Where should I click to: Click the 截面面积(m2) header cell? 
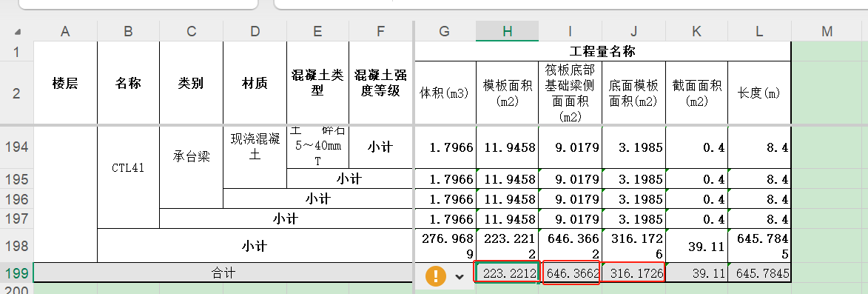[x=696, y=93]
